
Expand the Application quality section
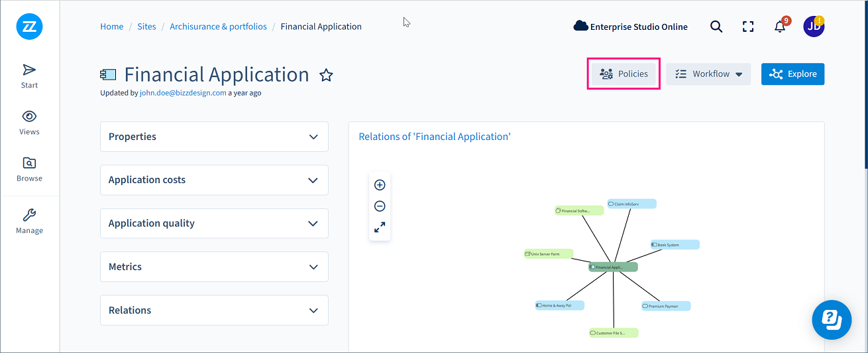point(214,224)
